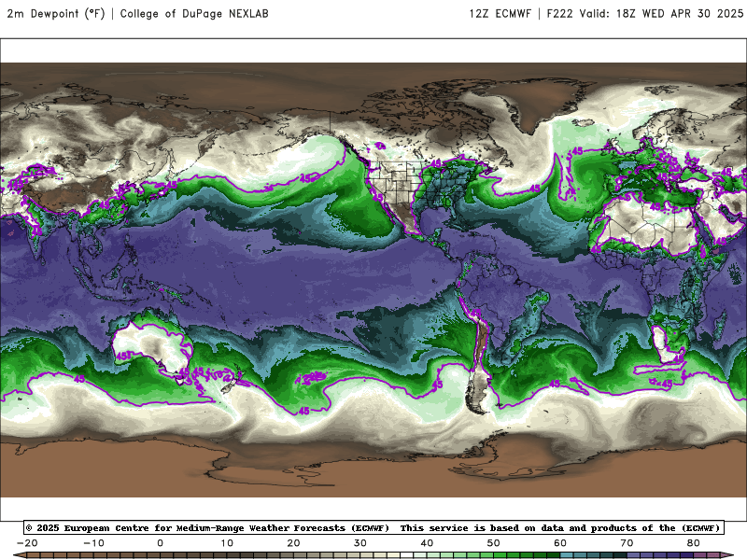Screen dimensions: 747x560
Task: Select the "College of DuPage NEXLAB" label
Action: [x=194, y=13]
